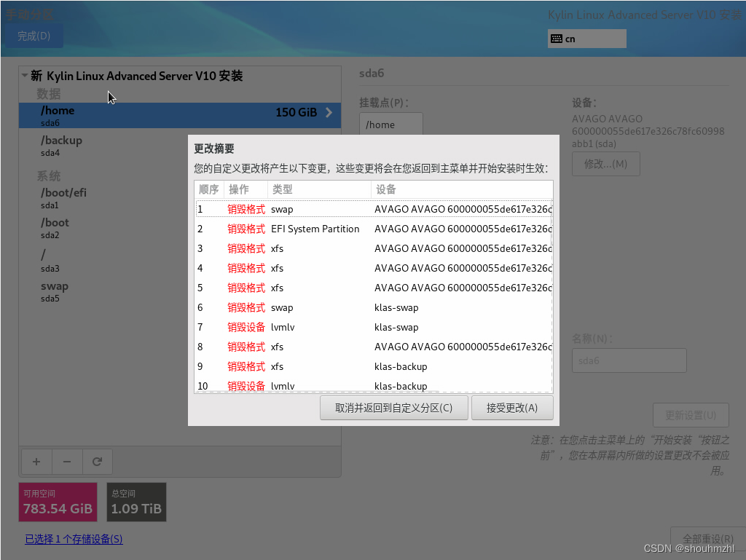Viewport: 746px width, 560px height.
Task: Select the swap sda5 partition entry
Action: click(180, 291)
